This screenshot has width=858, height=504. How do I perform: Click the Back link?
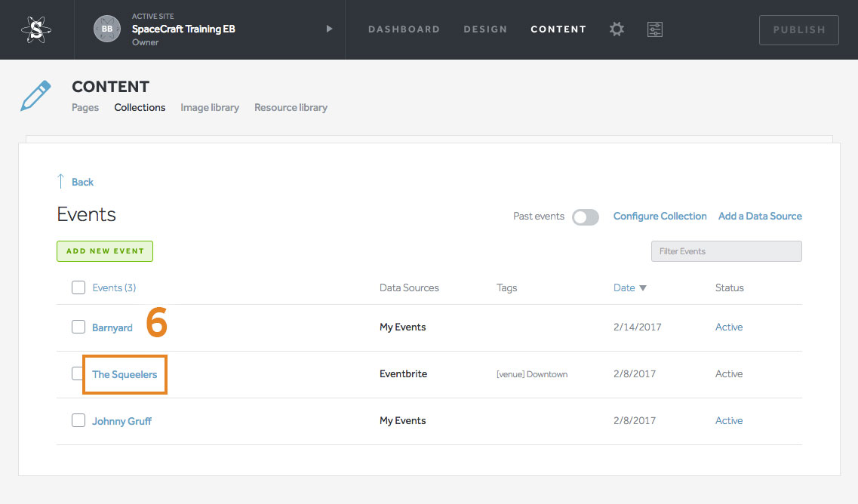coord(82,183)
